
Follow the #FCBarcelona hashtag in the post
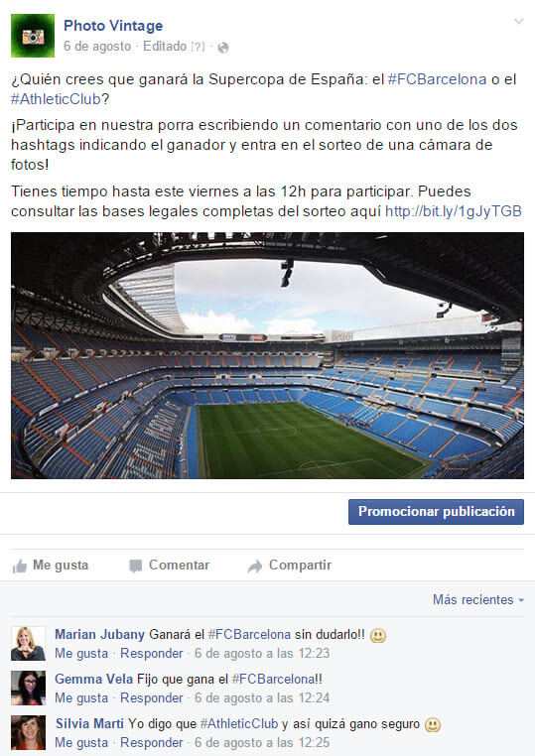coord(437,79)
